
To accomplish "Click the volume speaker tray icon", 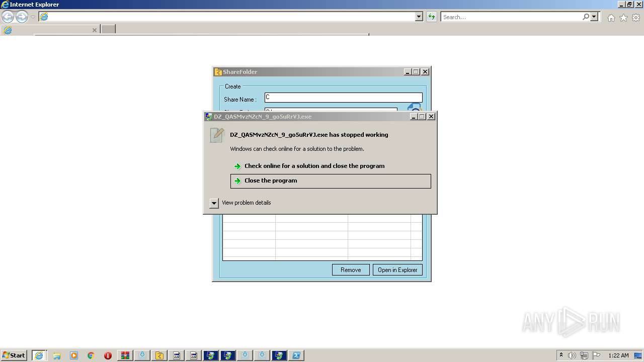I will pos(573,355).
